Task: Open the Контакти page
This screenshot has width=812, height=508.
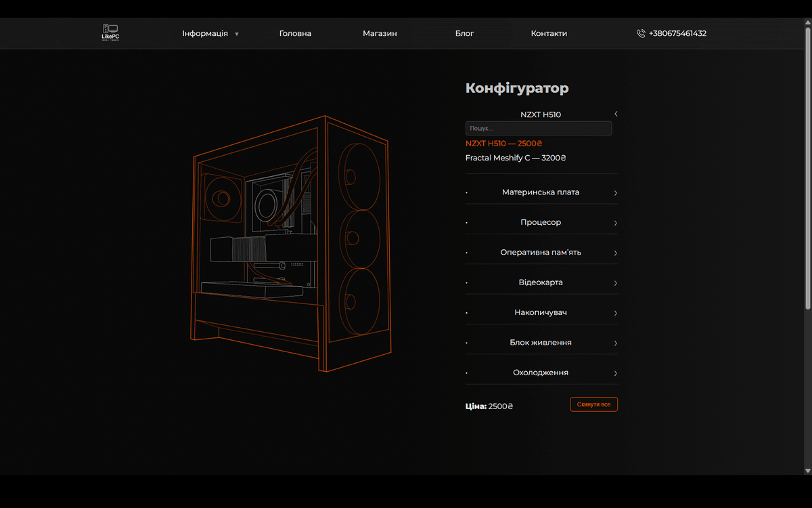Action: pos(549,33)
